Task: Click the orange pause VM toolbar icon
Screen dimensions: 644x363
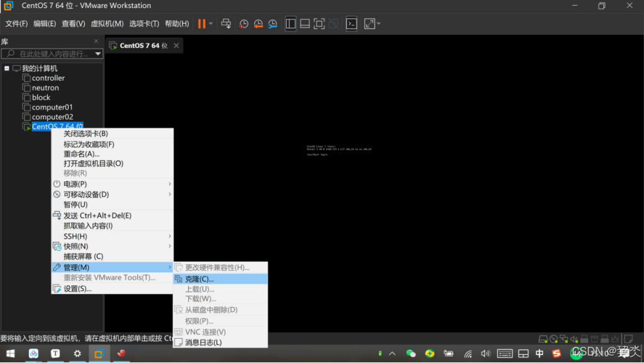Action: tap(202, 24)
